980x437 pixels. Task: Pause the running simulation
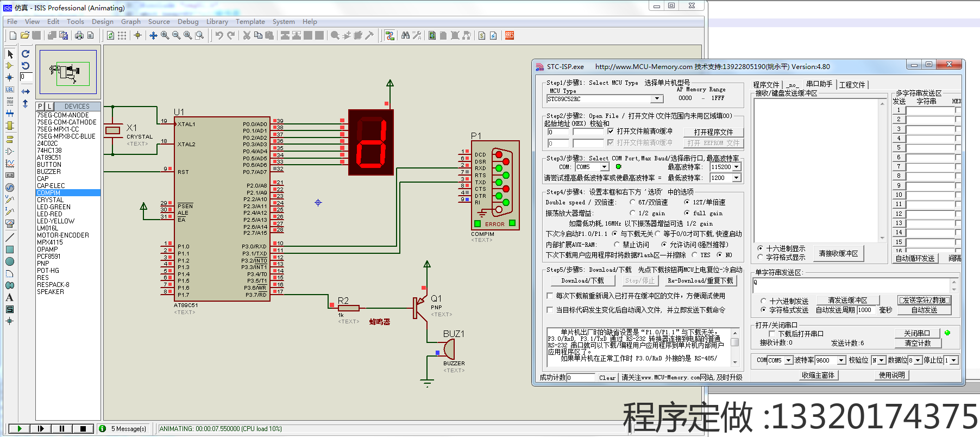click(62, 429)
